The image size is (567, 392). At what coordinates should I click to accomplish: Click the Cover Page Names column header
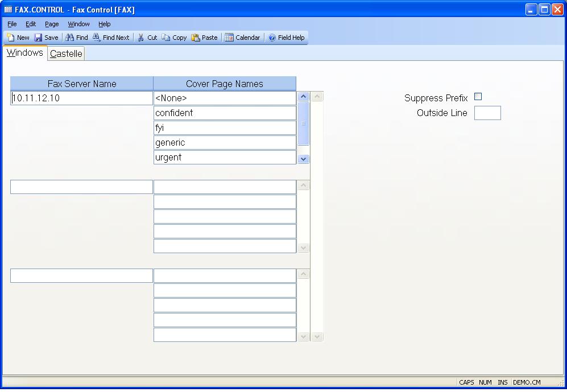pos(225,84)
